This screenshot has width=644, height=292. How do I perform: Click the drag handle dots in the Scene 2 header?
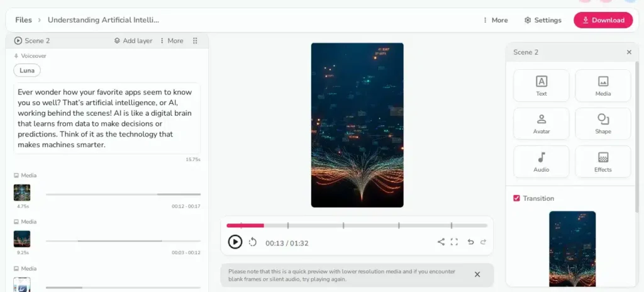pos(195,41)
